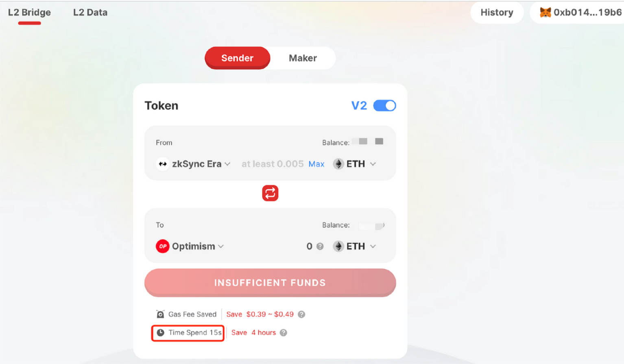
Task: Click the History button
Action: pyautogui.click(x=497, y=13)
